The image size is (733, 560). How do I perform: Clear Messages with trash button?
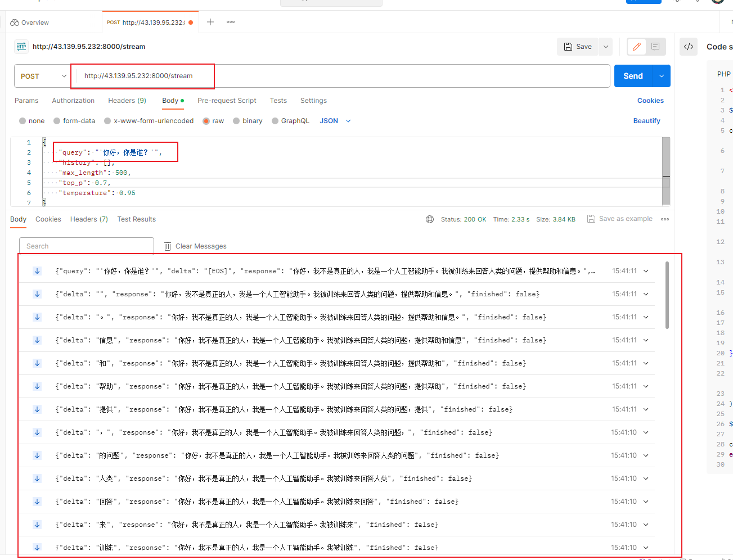(195, 246)
